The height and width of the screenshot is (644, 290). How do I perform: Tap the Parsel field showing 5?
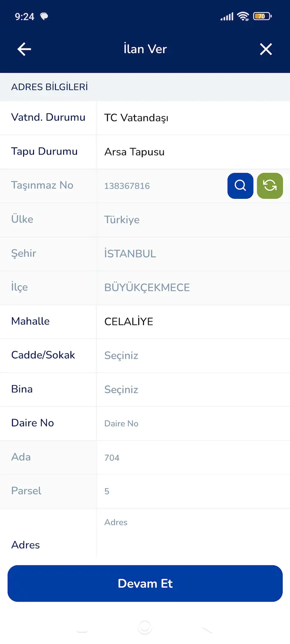(x=193, y=491)
